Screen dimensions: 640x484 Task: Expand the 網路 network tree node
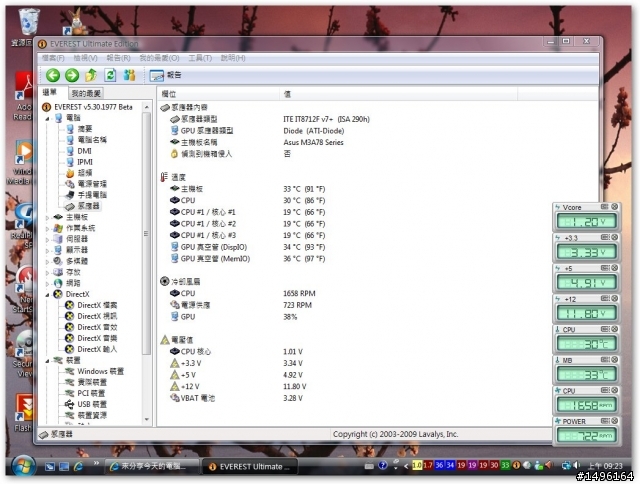point(47,284)
